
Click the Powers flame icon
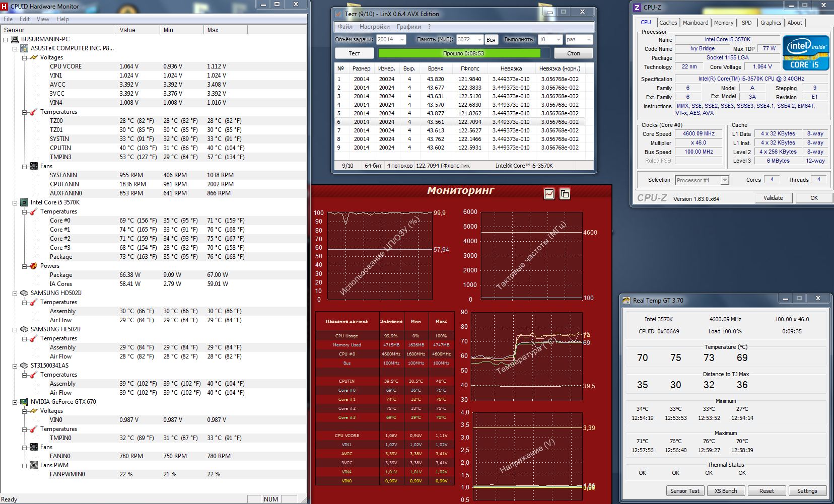click(34, 266)
